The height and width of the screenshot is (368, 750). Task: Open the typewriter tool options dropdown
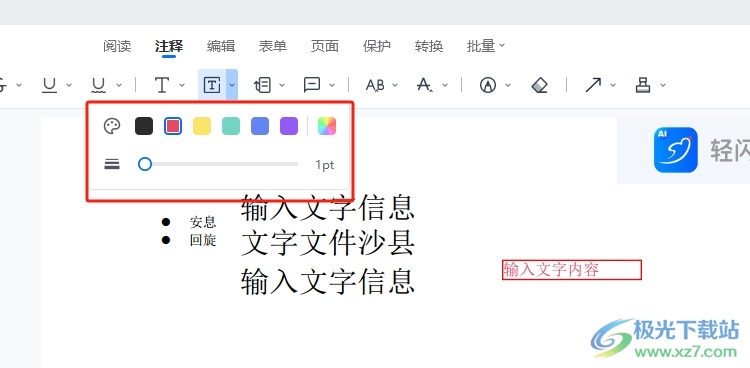[x=182, y=85]
